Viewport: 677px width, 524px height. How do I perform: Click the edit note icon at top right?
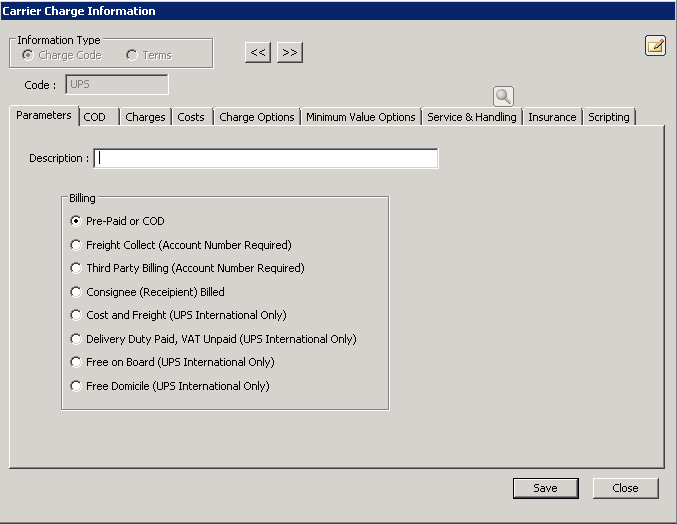pyautogui.click(x=655, y=45)
